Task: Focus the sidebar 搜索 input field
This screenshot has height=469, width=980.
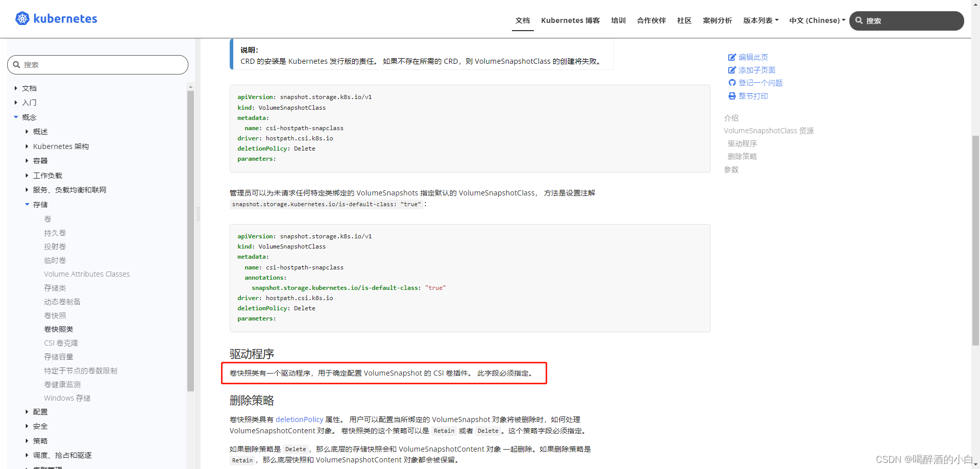Action: click(97, 65)
